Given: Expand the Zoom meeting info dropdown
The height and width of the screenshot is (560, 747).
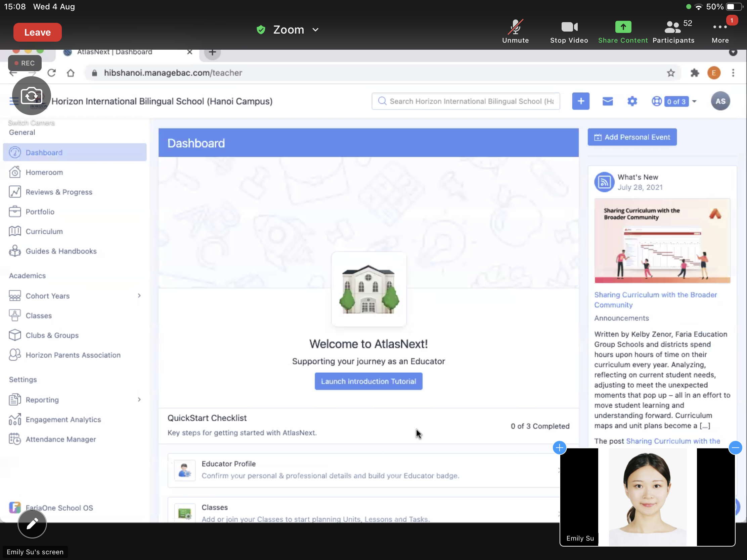Looking at the screenshot, I should 315,30.
